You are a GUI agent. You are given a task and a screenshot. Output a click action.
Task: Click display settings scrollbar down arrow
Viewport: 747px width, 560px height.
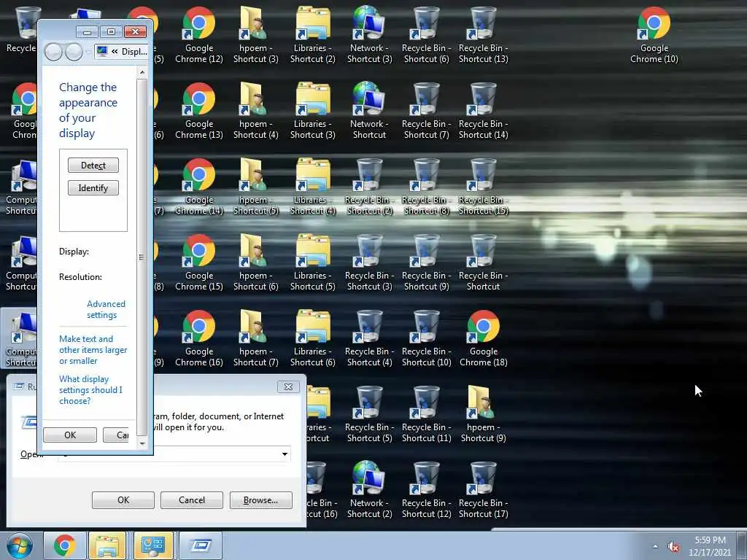142,443
